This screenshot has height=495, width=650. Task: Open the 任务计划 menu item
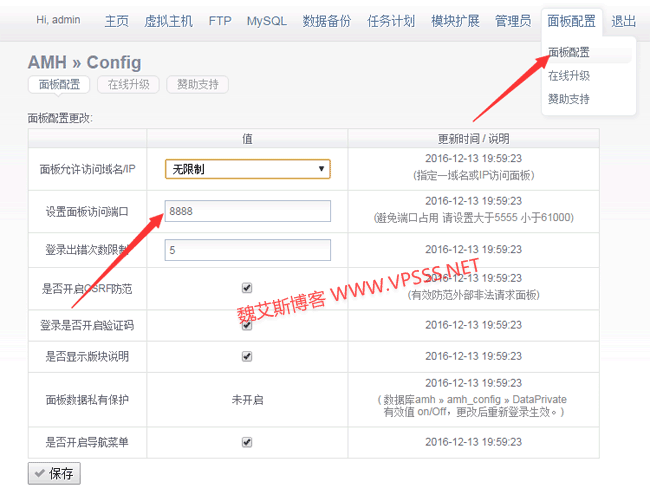[391, 21]
